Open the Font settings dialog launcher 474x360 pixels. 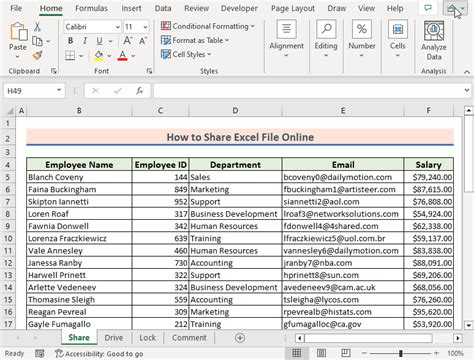149,71
